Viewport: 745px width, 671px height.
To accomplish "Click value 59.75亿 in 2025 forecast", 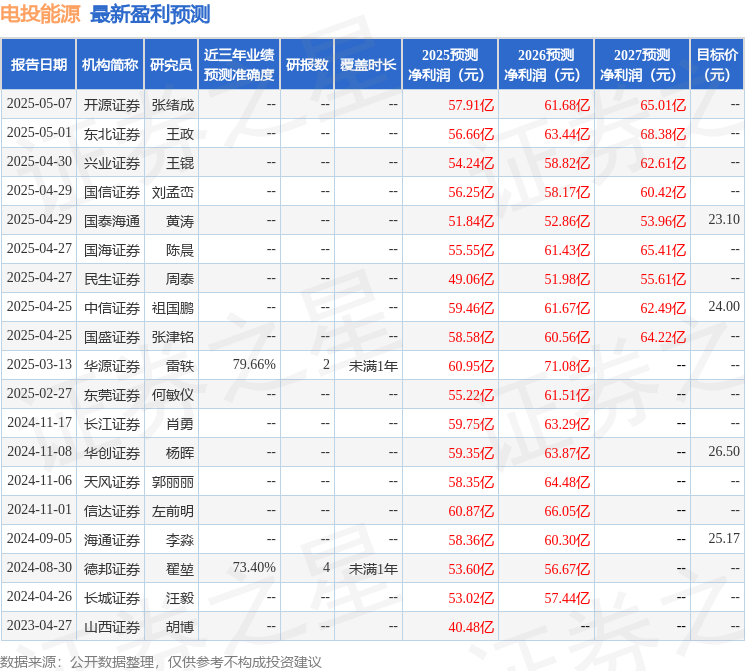I will click(471, 424).
